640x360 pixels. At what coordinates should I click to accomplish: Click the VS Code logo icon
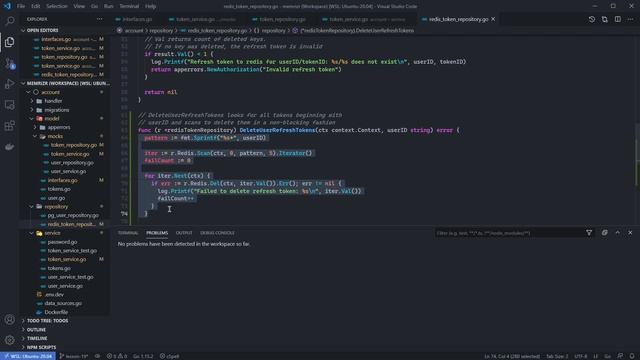[x=7, y=6]
